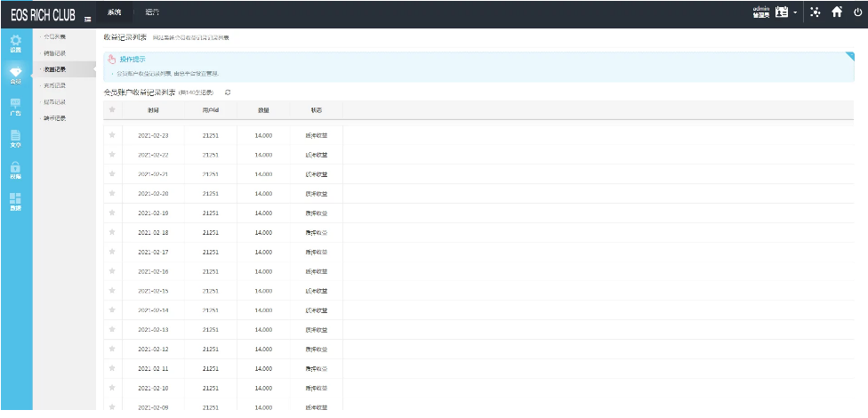
Task: Select the diamond member icon in sidebar
Action: [x=15, y=72]
